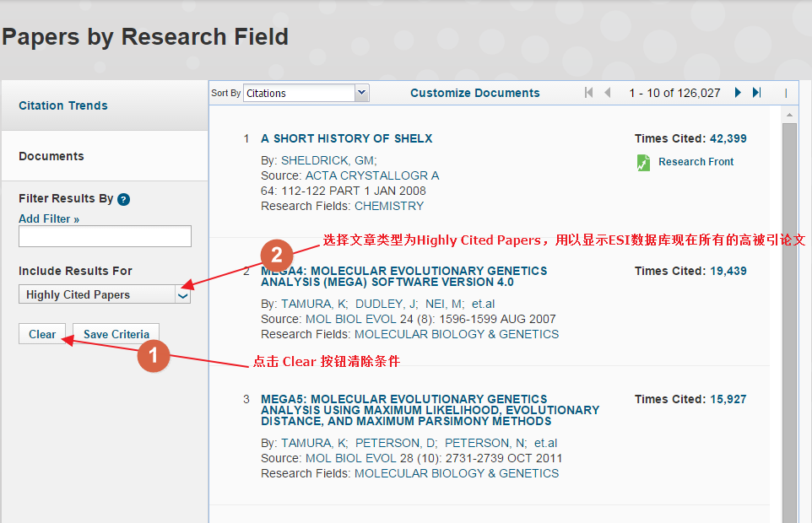Open the Filter Results By help icon

click(x=123, y=199)
